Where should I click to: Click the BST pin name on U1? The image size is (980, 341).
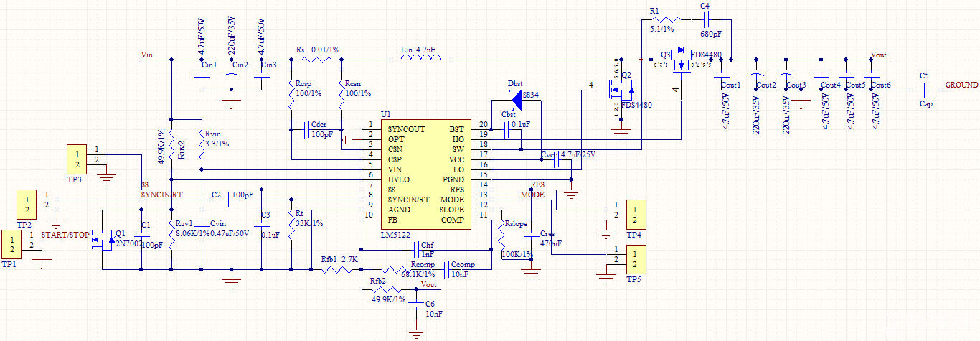(457, 129)
